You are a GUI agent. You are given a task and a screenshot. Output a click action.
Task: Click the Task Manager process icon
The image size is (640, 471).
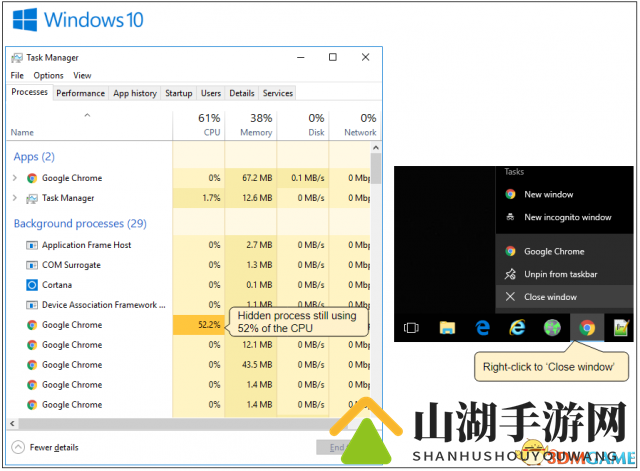32,198
